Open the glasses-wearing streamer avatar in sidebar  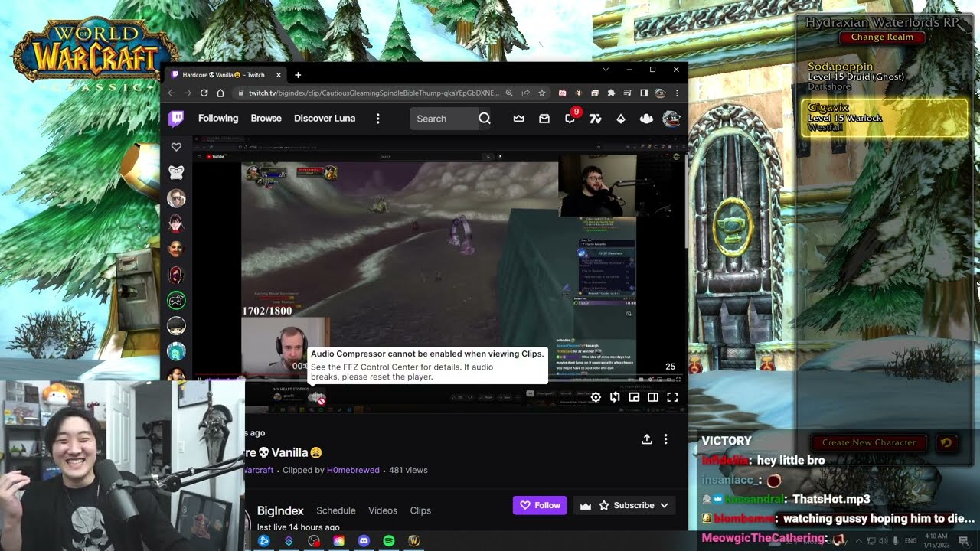pos(176,198)
